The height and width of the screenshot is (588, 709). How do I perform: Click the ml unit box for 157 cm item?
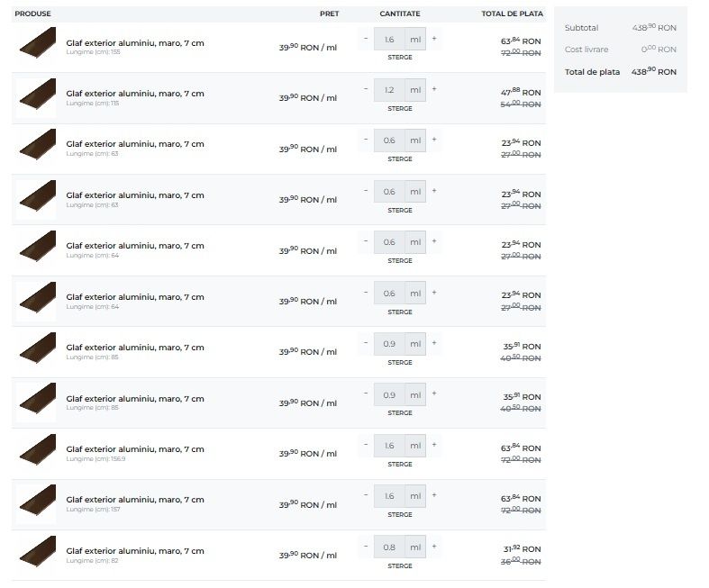tap(415, 496)
